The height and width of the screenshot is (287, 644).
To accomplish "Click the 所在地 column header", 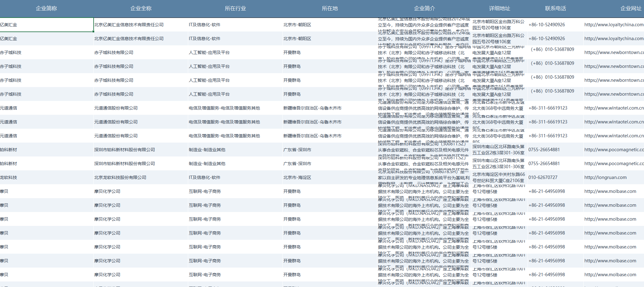I will 330,8.
